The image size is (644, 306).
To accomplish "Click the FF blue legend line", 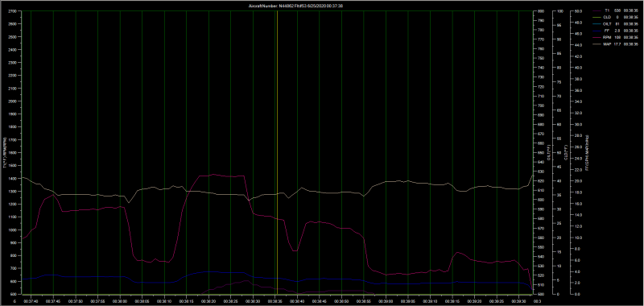I will 596,31.
